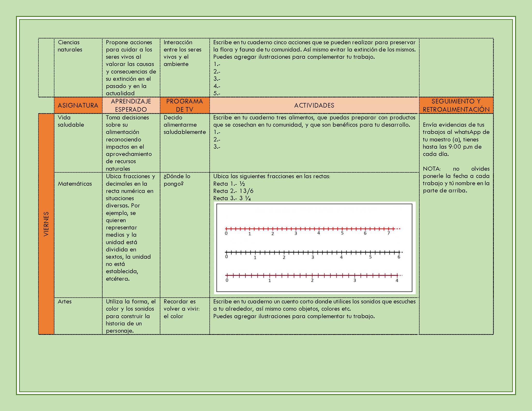
Task: Click 'Escribe en tu cuaderno tres alimentos' text
Action: click(x=314, y=121)
